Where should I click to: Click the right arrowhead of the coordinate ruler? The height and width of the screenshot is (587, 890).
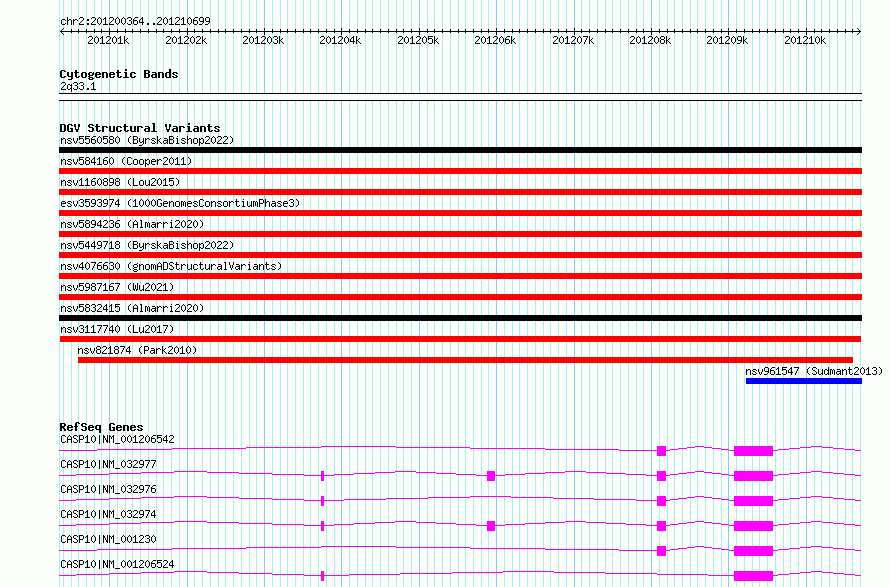pos(859,31)
